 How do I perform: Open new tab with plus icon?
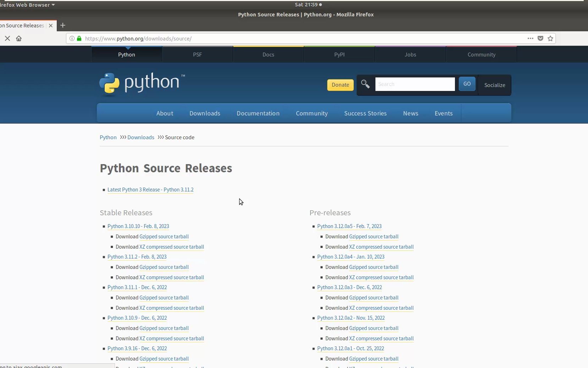[63, 25]
